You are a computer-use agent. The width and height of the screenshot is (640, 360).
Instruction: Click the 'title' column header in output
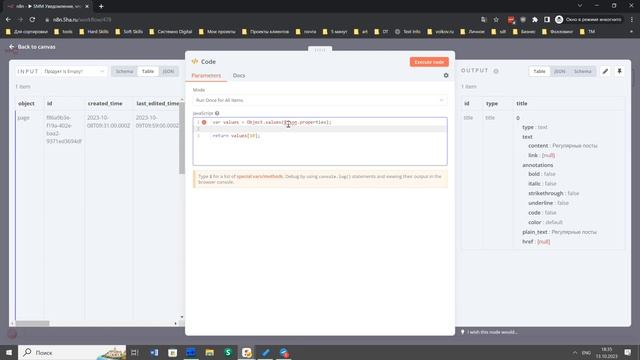[x=522, y=104]
